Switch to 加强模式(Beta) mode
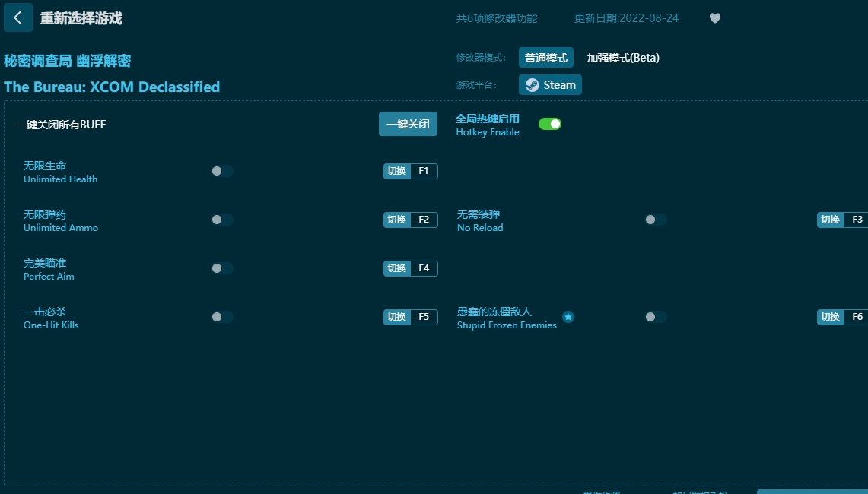 [623, 57]
